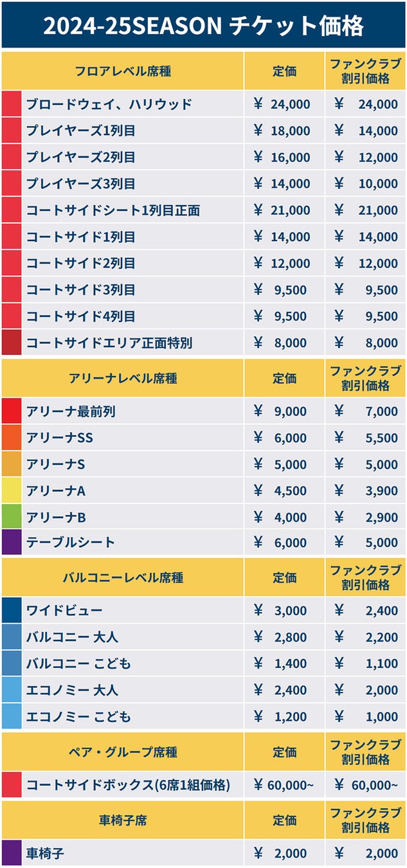Click the 2024-25SEASON チケット価格 title banner
The image size is (407, 868).
[203, 26]
